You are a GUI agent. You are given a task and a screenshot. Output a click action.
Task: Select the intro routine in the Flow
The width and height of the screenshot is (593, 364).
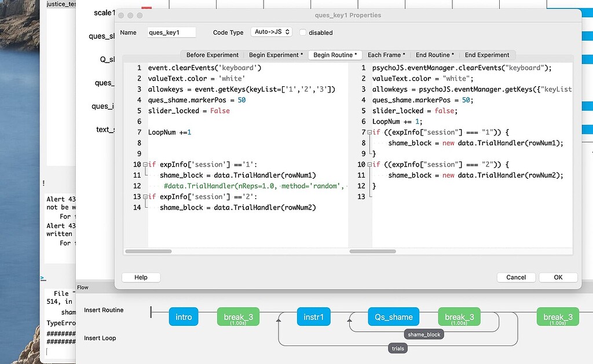tap(184, 317)
